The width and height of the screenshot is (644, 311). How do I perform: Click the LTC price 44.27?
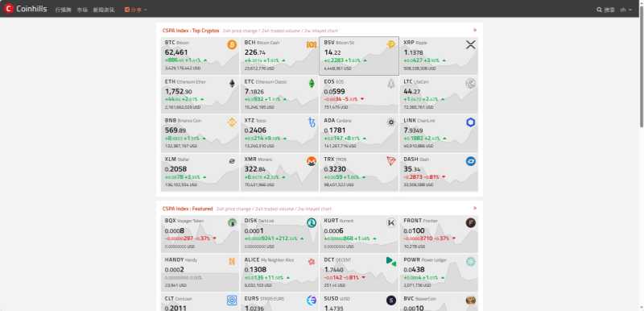tap(412, 92)
